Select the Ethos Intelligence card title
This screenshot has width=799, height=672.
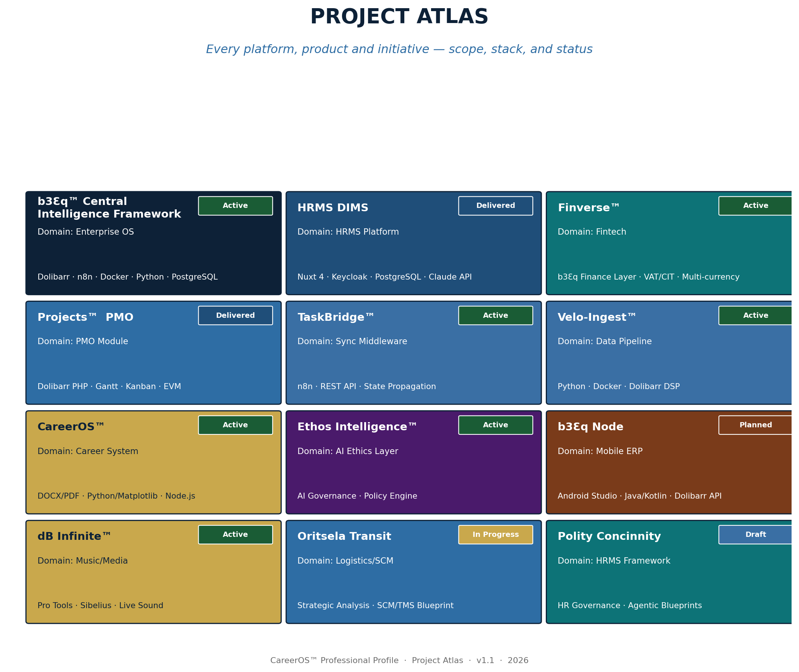click(x=357, y=427)
